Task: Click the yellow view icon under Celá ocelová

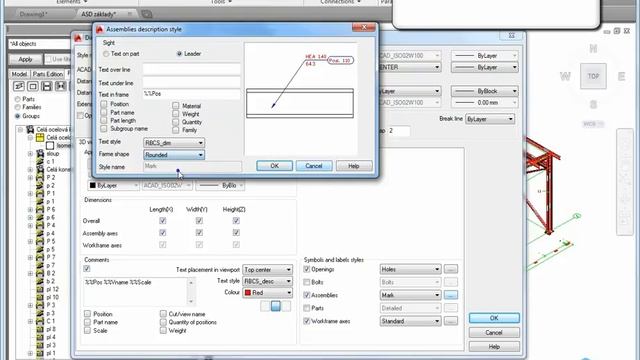Action: pyautogui.click(x=40, y=138)
